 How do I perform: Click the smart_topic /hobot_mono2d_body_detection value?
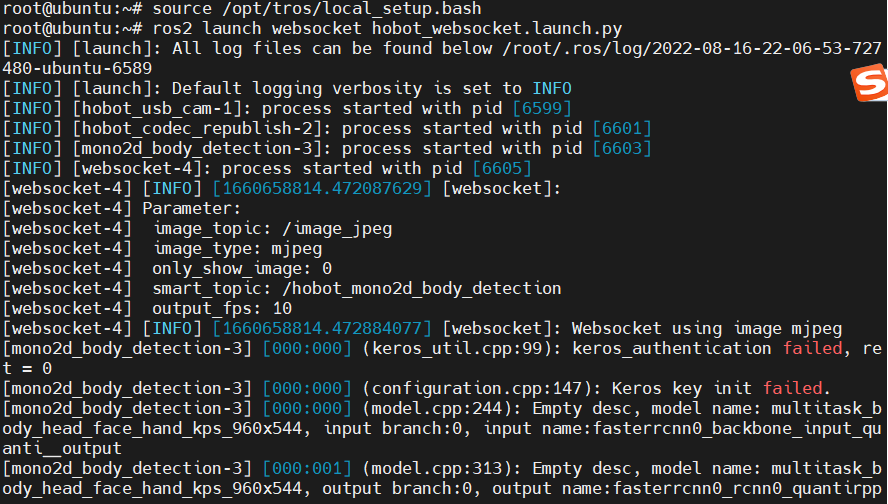click(x=422, y=289)
